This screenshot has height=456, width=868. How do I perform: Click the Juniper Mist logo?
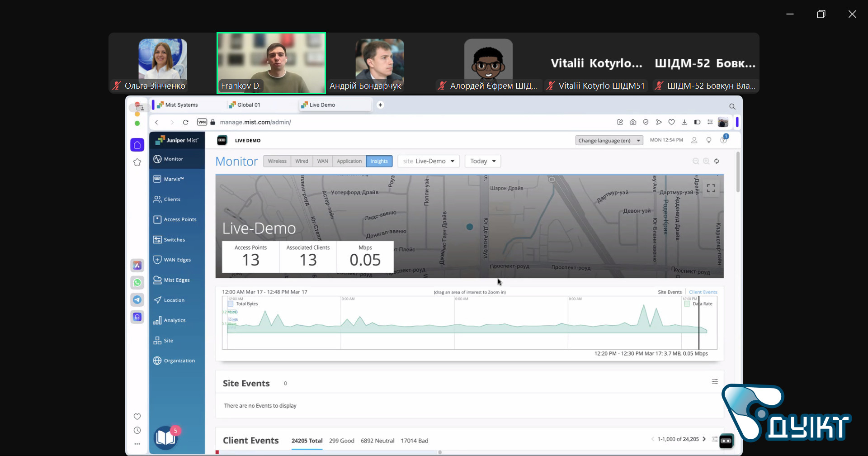pos(177,140)
